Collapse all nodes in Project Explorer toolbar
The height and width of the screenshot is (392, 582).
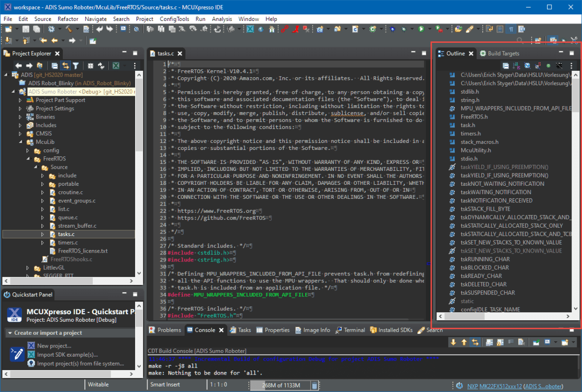point(54,66)
